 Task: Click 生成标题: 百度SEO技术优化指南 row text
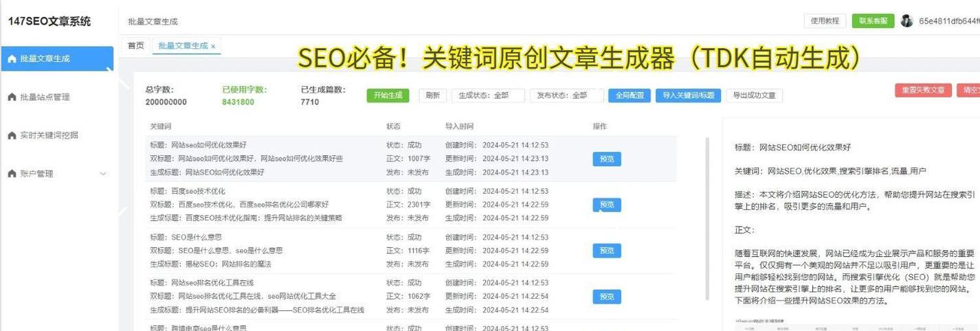click(246, 218)
